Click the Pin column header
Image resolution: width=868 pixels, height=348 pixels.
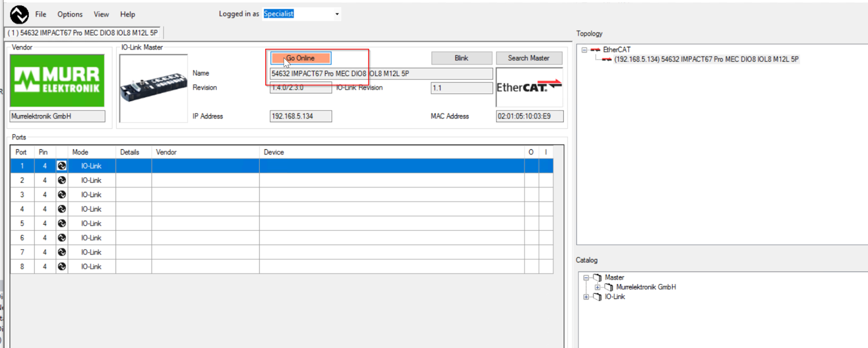[45, 152]
